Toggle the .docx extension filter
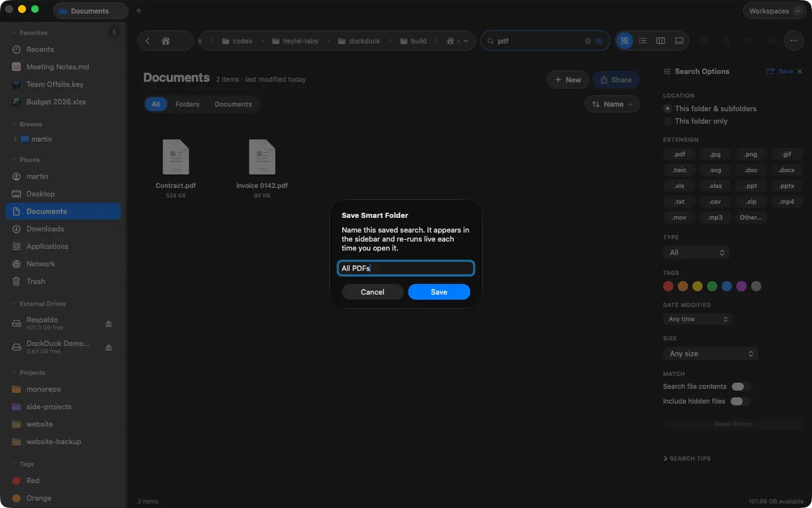 point(786,170)
